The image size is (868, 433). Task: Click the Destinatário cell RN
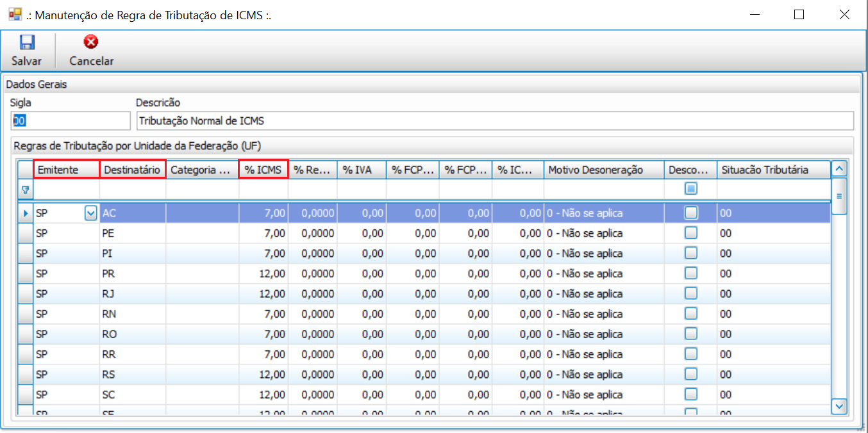click(x=133, y=314)
